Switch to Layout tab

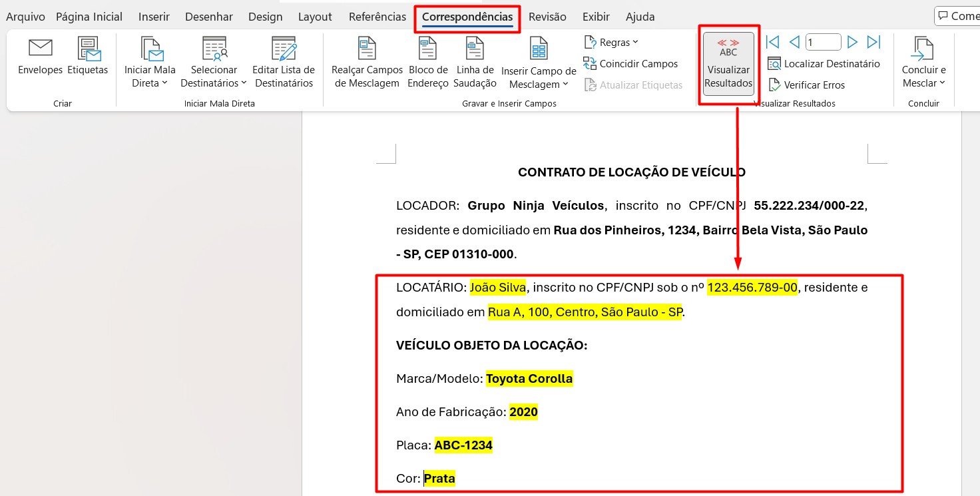[x=315, y=17]
